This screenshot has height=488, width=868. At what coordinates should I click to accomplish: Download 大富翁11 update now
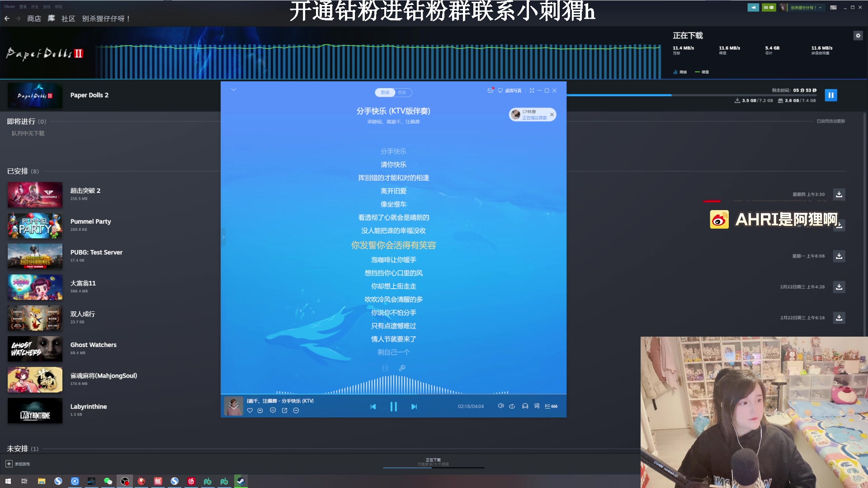pyautogui.click(x=839, y=287)
